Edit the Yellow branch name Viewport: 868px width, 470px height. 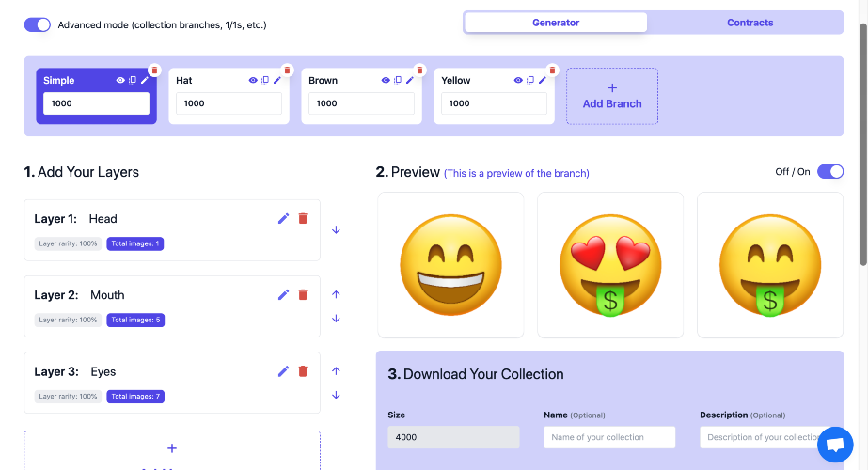coord(543,80)
